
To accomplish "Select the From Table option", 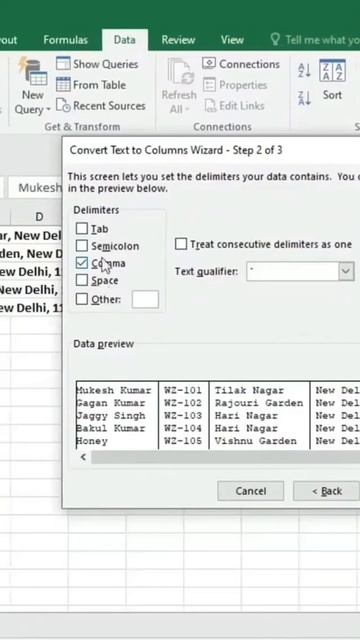I will coord(91,85).
